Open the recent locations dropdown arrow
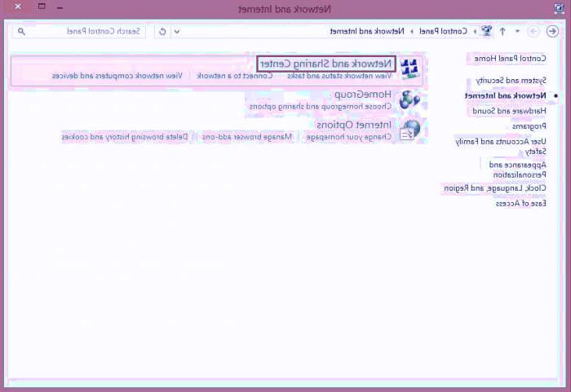The height and width of the screenshot is (392, 571). click(517, 31)
